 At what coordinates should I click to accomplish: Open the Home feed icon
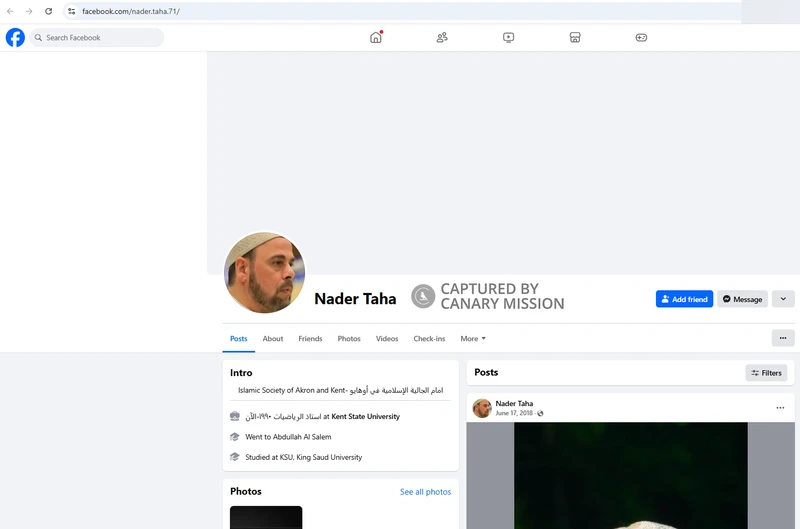(x=376, y=37)
